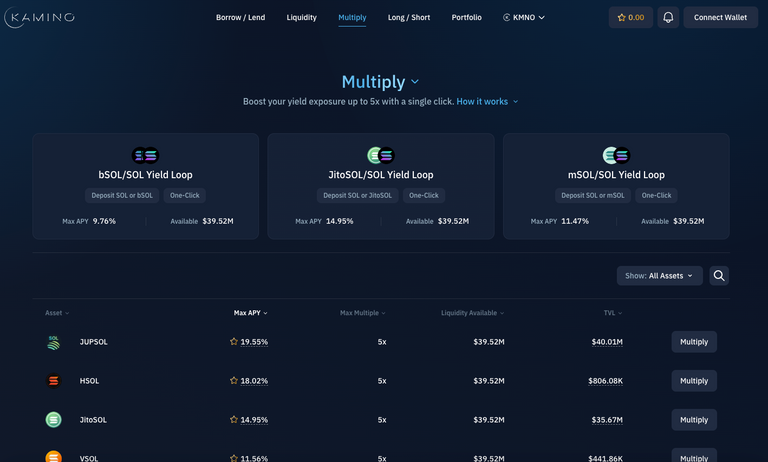The height and width of the screenshot is (462, 768).
Task: Click Multiply button for HSOL
Action: click(x=694, y=381)
